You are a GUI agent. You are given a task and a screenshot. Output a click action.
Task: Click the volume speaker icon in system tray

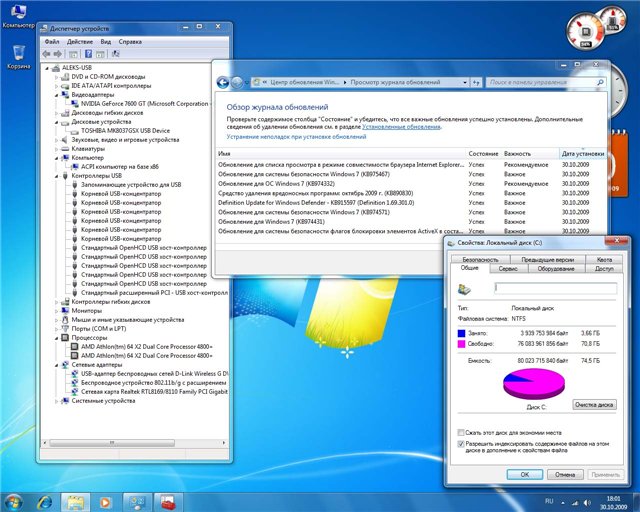[x=587, y=503]
